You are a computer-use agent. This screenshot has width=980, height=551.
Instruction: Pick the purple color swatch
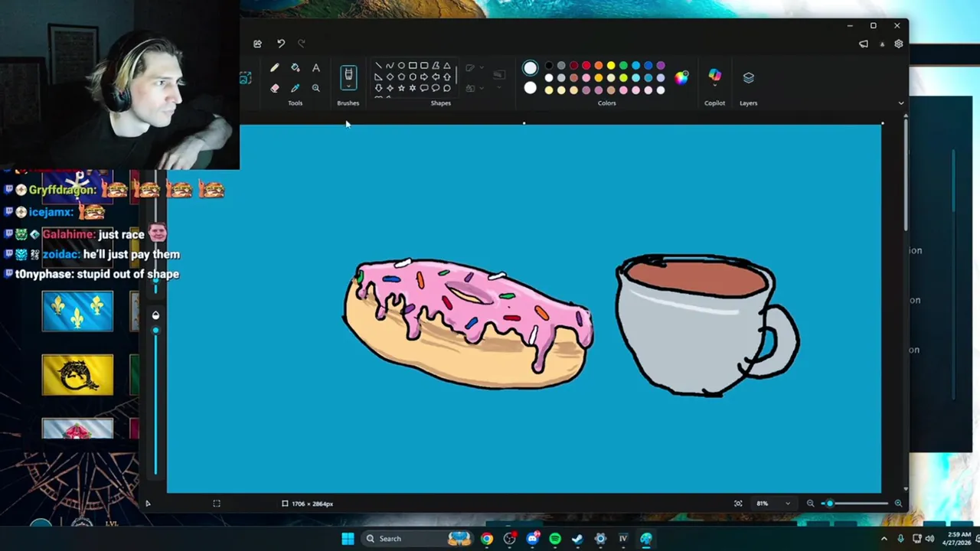pyautogui.click(x=660, y=65)
